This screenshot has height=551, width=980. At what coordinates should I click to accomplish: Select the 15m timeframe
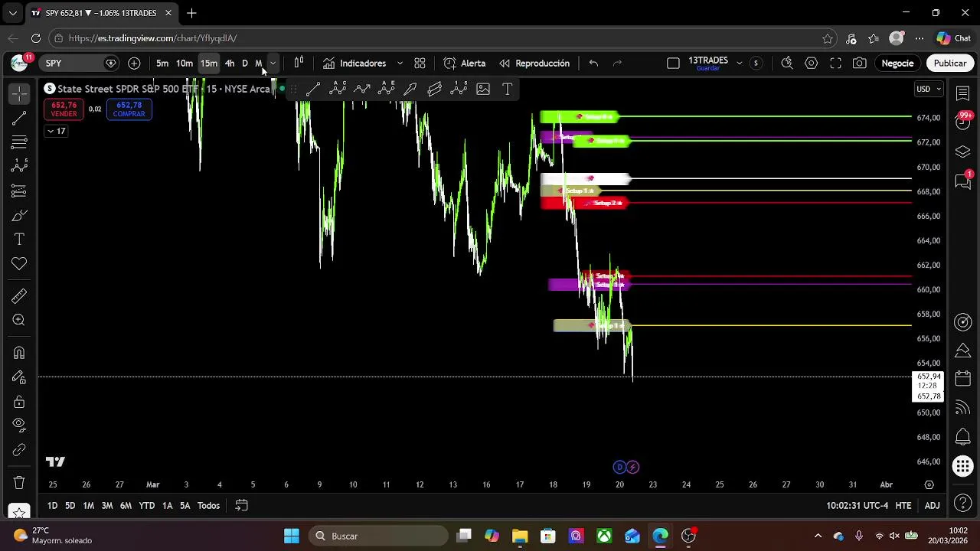[209, 64]
